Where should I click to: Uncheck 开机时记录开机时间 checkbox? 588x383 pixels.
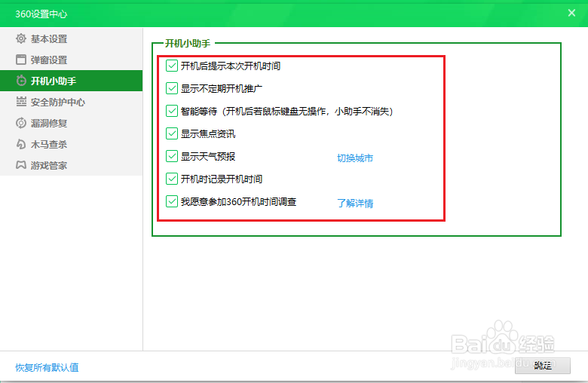pyautogui.click(x=172, y=179)
